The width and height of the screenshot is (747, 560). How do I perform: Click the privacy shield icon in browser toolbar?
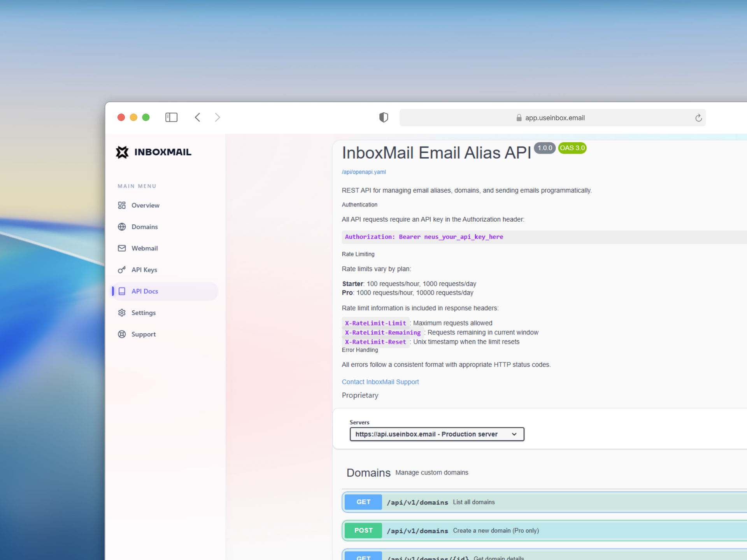point(384,117)
